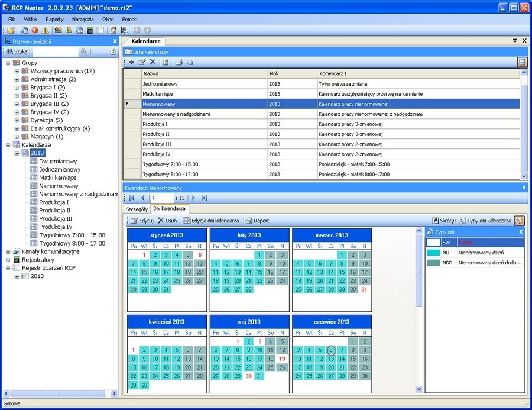The width and height of the screenshot is (532, 410).
Task: Refresh the calendar list
Action: pyautogui.click(x=166, y=62)
